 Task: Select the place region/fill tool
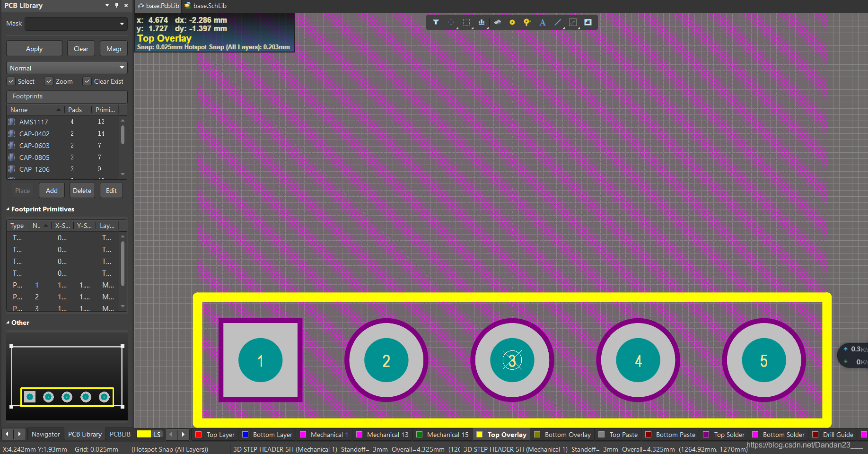588,22
